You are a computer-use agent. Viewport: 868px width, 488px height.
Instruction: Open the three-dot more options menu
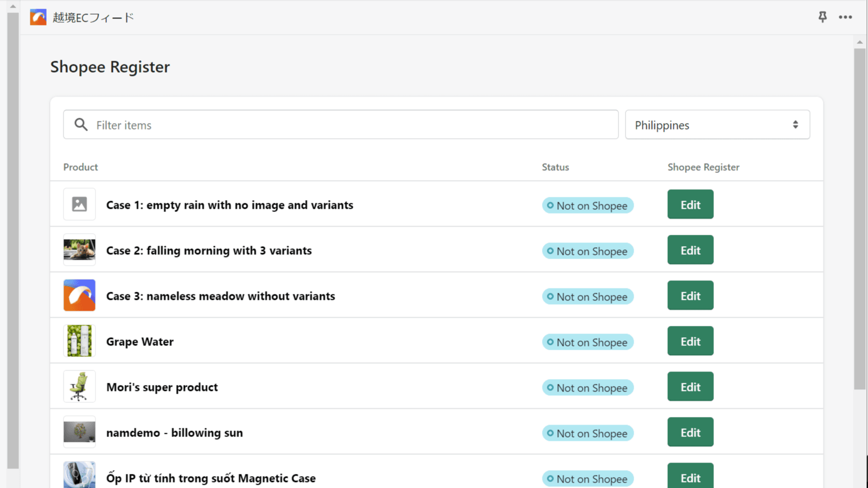pyautogui.click(x=845, y=17)
